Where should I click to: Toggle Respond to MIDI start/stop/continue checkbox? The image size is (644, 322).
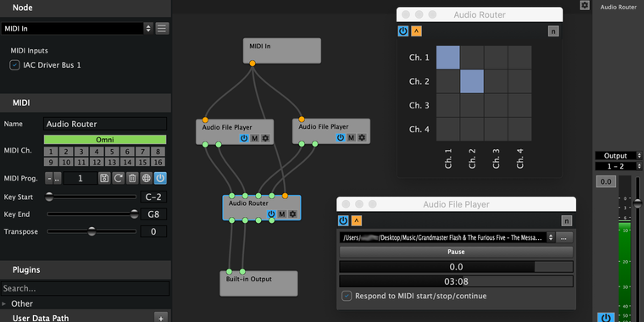(x=347, y=296)
